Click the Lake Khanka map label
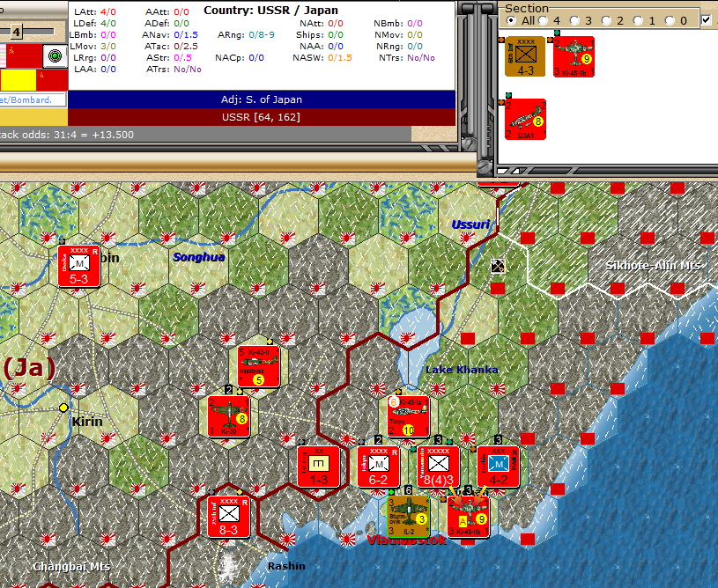Image resolution: width=718 pixels, height=588 pixels. click(462, 370)
